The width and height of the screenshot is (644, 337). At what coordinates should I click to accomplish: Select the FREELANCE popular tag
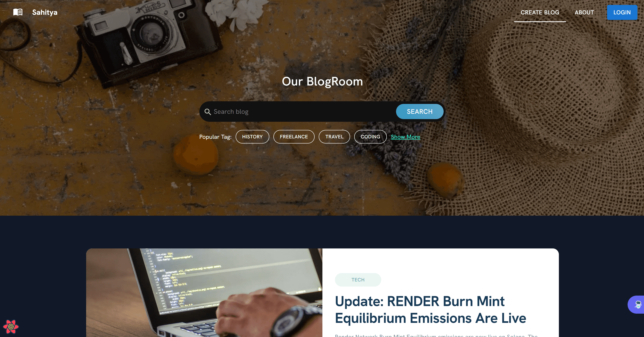coord(293,137)
